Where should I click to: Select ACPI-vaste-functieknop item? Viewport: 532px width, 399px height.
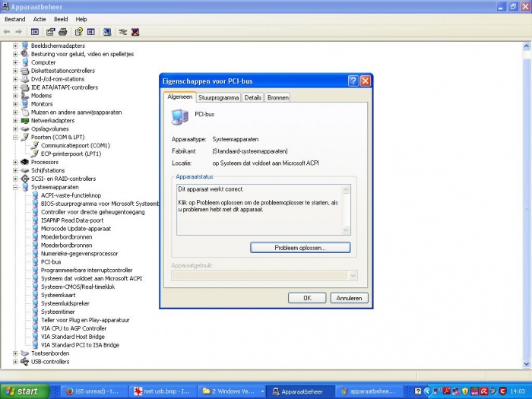pos(71,195)
